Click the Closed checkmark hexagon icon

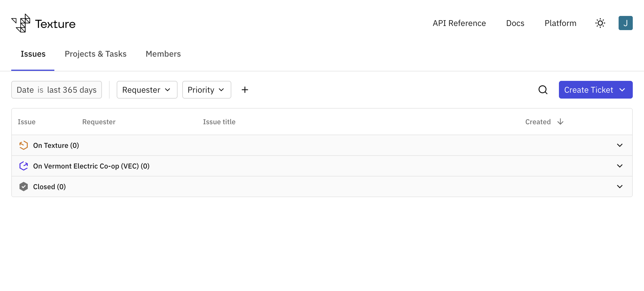(24, 187)
